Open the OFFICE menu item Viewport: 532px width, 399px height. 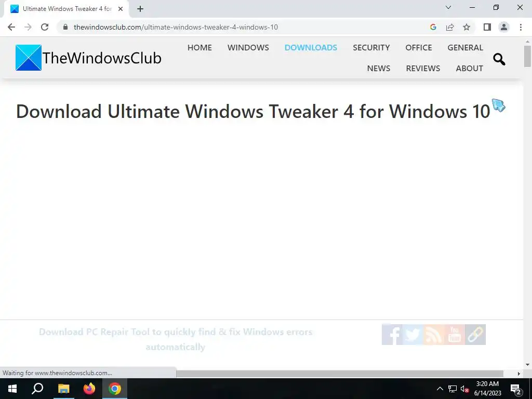pos(419,47)
